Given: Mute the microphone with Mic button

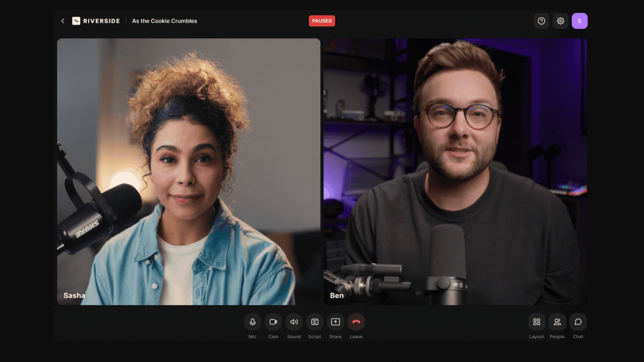Looking at the screenshot, I should [253, 322].
